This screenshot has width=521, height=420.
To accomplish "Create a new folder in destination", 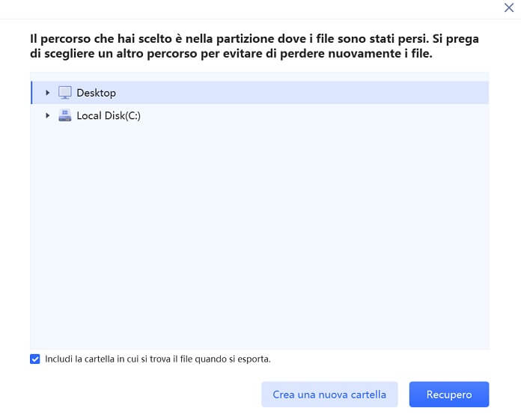I will click(329, 395).
